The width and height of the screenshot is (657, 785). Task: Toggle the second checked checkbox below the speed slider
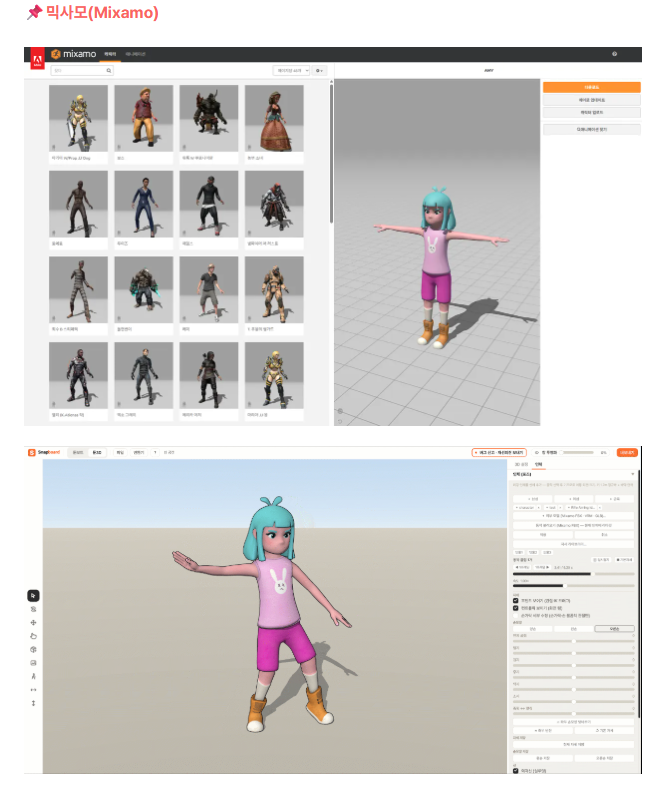tap(515, 608)
